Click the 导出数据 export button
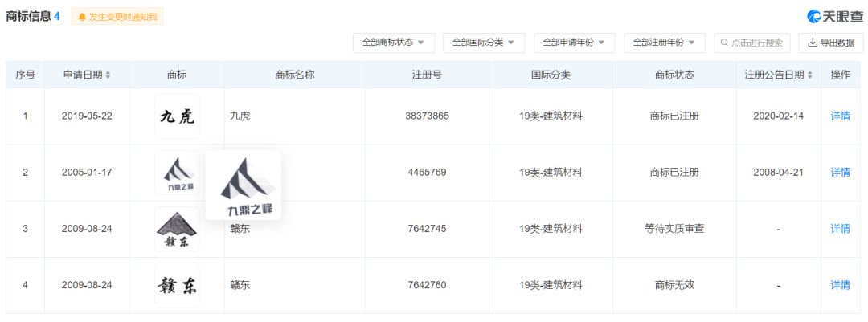The height and width of the screenshot is (322, 868). [x=832, y=43]
